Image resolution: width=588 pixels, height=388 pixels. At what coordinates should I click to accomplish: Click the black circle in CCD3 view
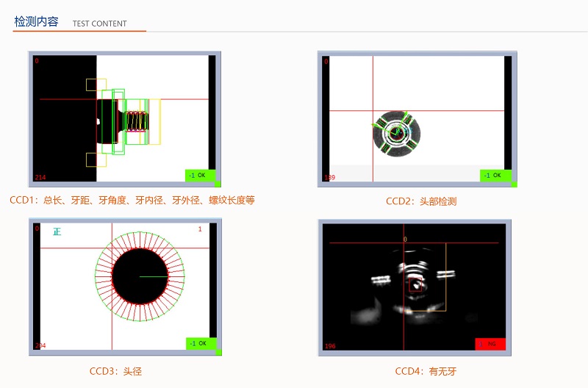140,277
